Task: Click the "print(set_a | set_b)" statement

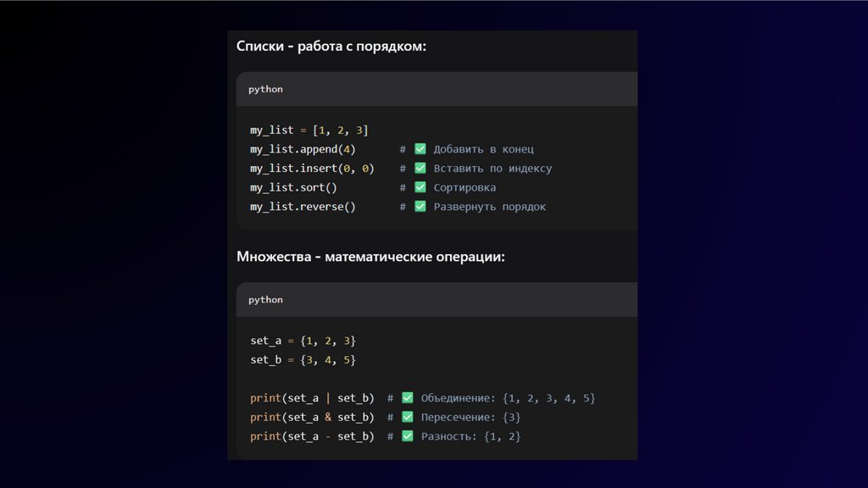Action: [312, 397]
